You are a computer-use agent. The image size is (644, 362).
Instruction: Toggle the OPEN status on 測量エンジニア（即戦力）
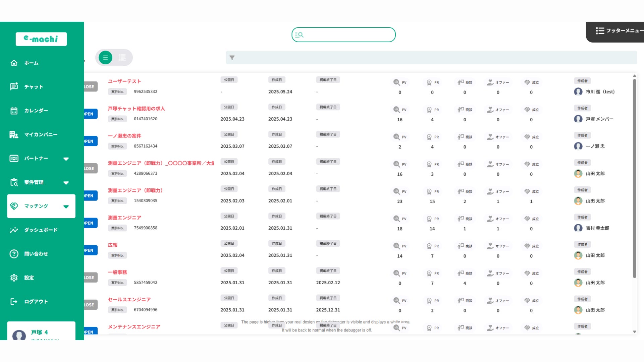click(89, 196)
